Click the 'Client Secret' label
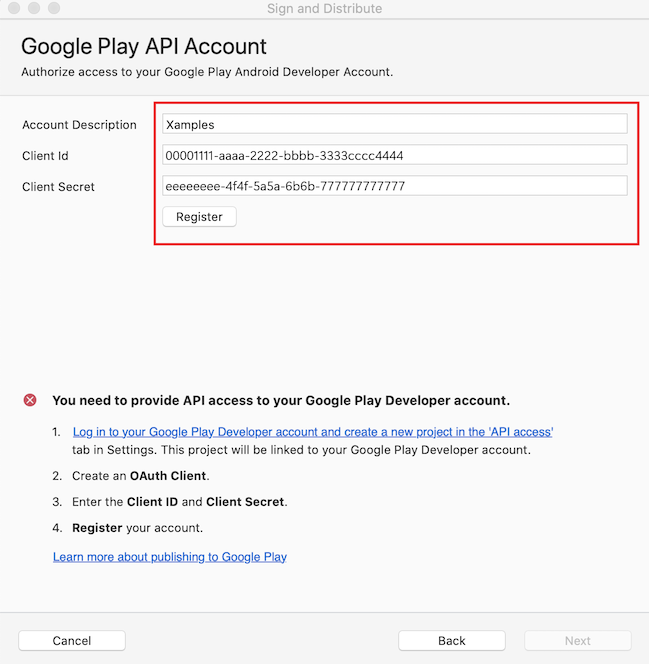This screenshot has width=649, height=664. 58,187
